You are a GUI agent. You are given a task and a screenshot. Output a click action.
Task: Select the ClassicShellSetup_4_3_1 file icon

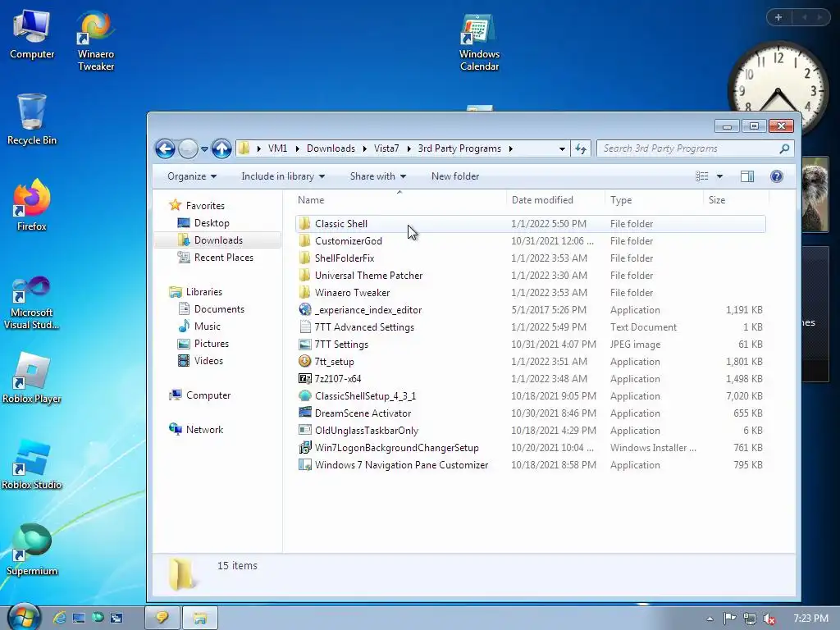tap(305, 396)
